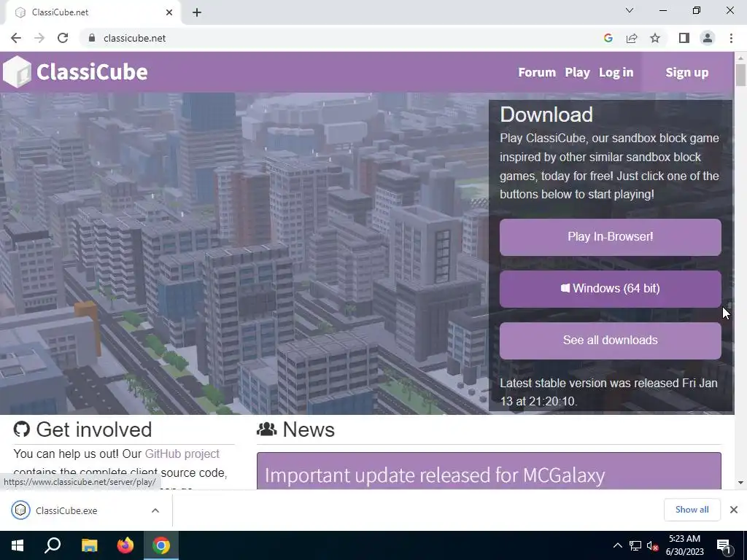Viewport: 747px width, 560px height.
Task: Open the Forum nav item
Action: (537, 72)
